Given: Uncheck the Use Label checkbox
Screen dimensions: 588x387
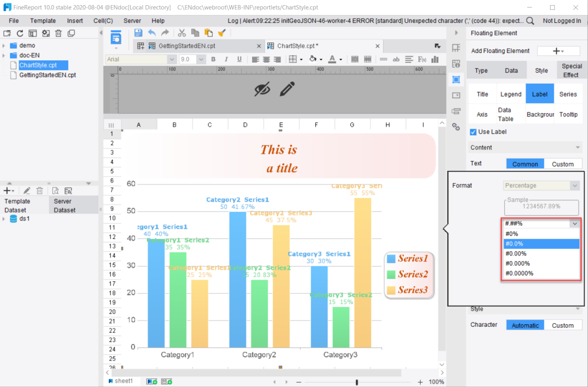Looking at the screenshot, I should point(473,132).
